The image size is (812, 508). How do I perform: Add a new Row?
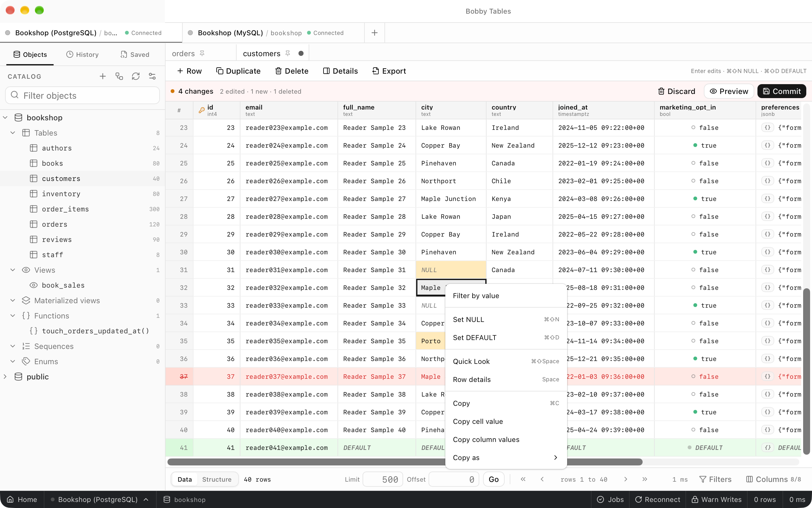click(x=189, y=71)
